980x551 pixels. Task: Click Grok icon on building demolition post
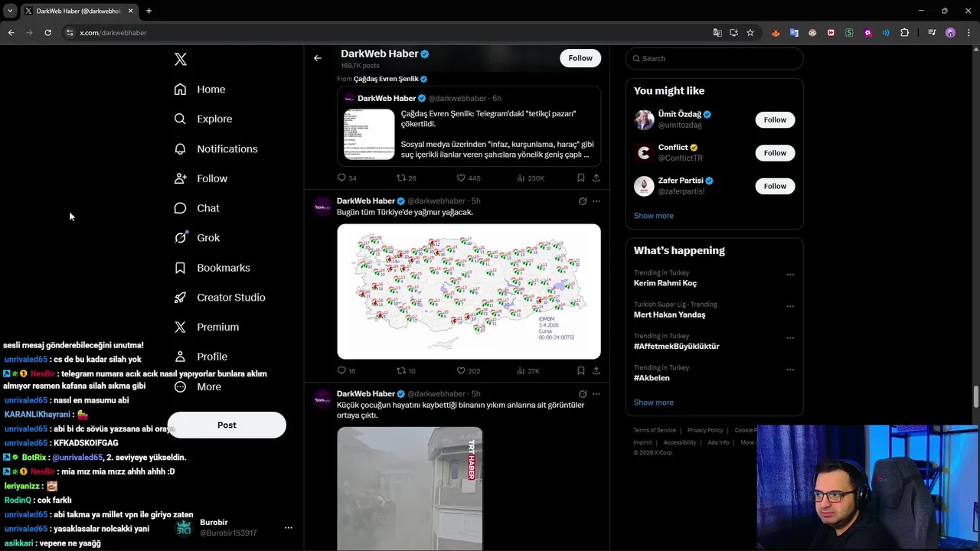point(583,394)
